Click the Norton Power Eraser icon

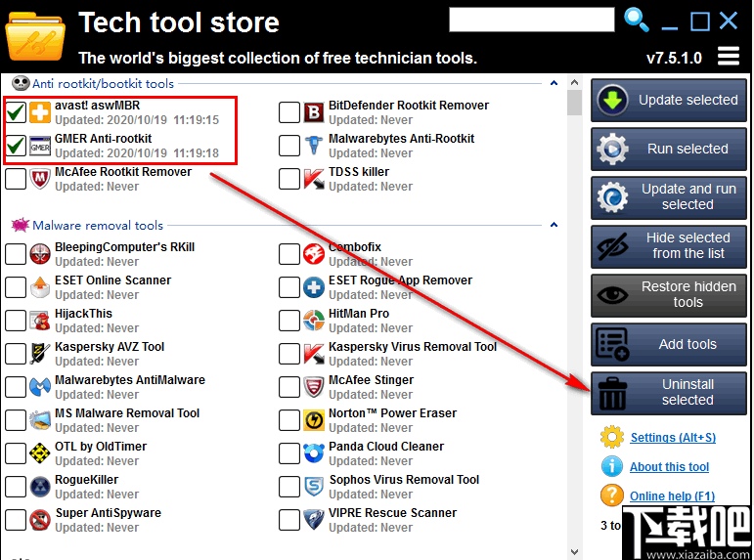[x=314, y=420]
